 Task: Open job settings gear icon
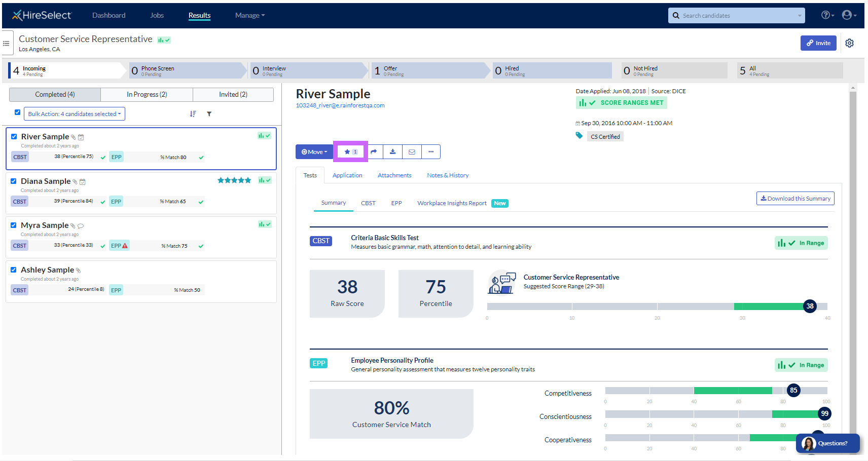coord(849,43)
